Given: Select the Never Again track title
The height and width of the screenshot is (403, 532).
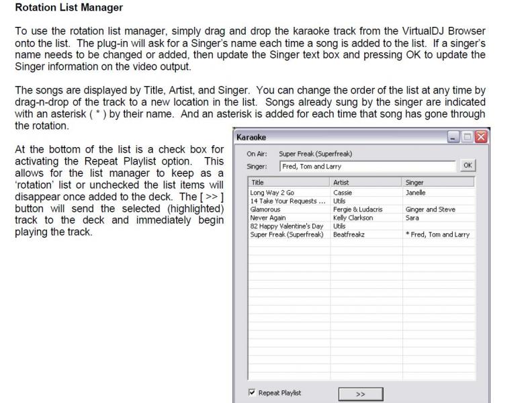Looking at the screenshot, I should click(268, 218).
